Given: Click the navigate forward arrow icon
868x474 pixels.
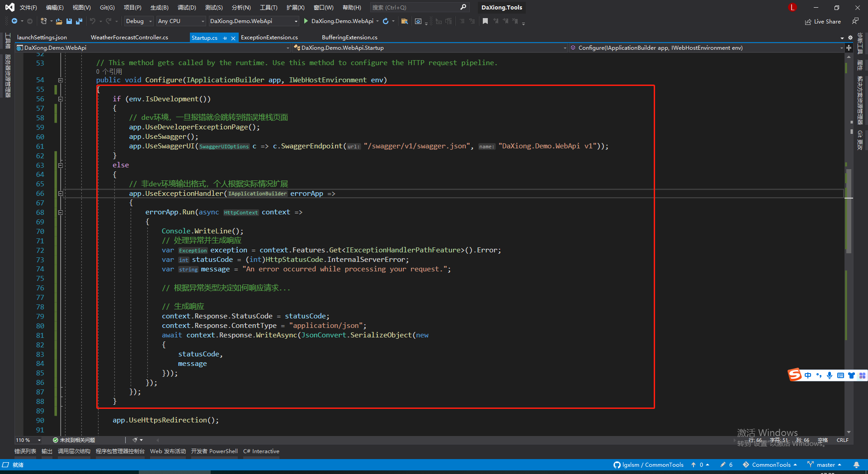Looking at the screenshot, I should tap(29, 21).
